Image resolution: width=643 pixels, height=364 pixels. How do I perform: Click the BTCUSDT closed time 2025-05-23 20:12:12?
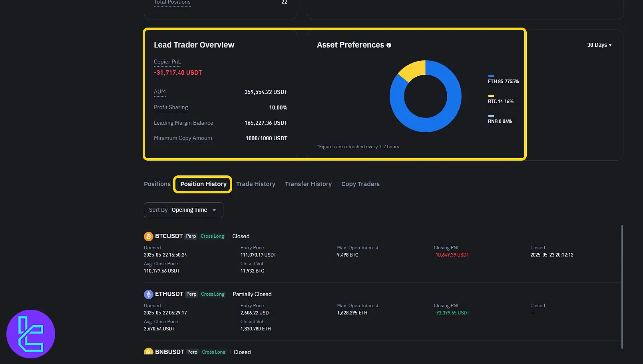click(x=551, y=255)
